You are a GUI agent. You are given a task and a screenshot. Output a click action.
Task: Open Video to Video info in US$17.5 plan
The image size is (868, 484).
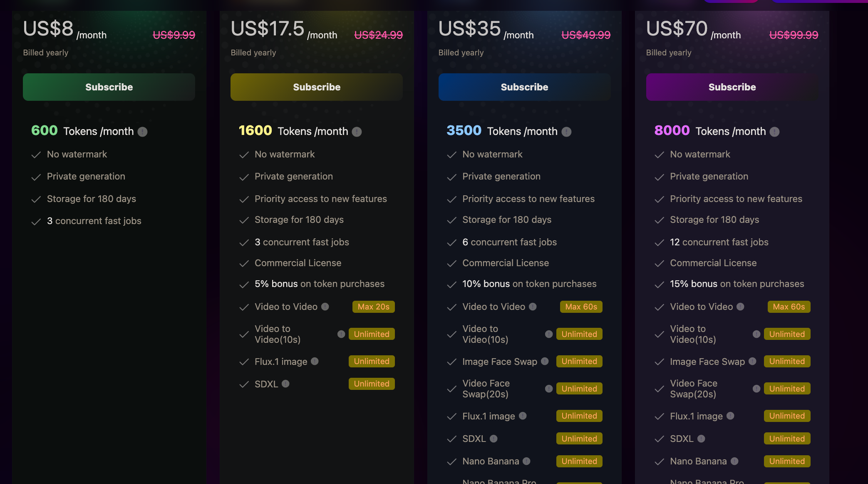tap(325, 307)
